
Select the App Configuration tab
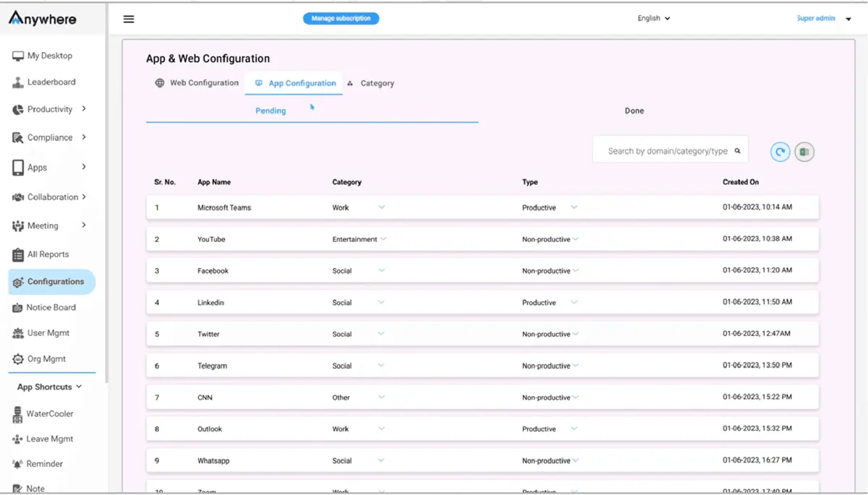click(x=295, y=84)
